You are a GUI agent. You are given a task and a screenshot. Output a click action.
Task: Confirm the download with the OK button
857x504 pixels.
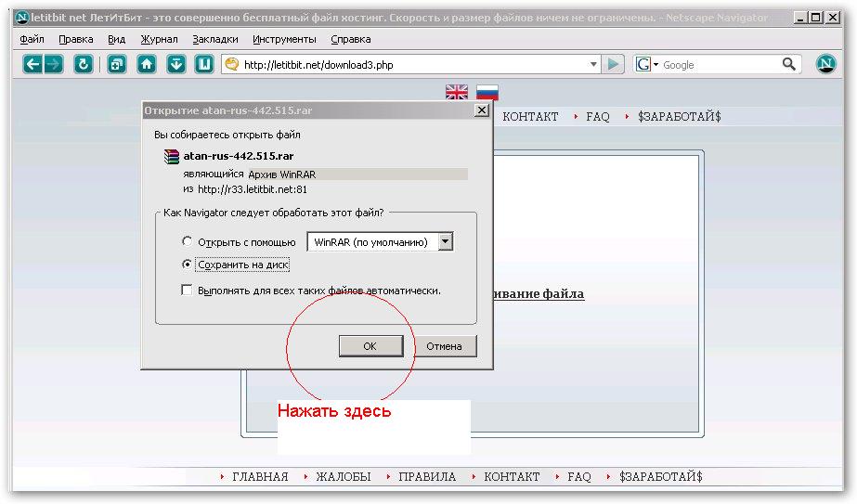coord(370,346)
